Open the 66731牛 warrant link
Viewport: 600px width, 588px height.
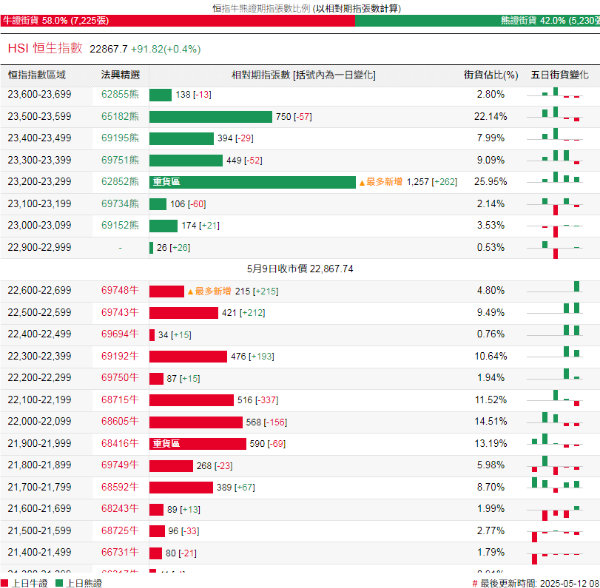coord(120,552)
